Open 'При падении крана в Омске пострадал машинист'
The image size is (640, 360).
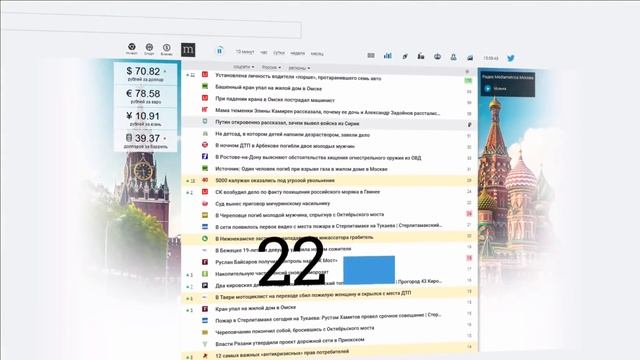(275, 100)
